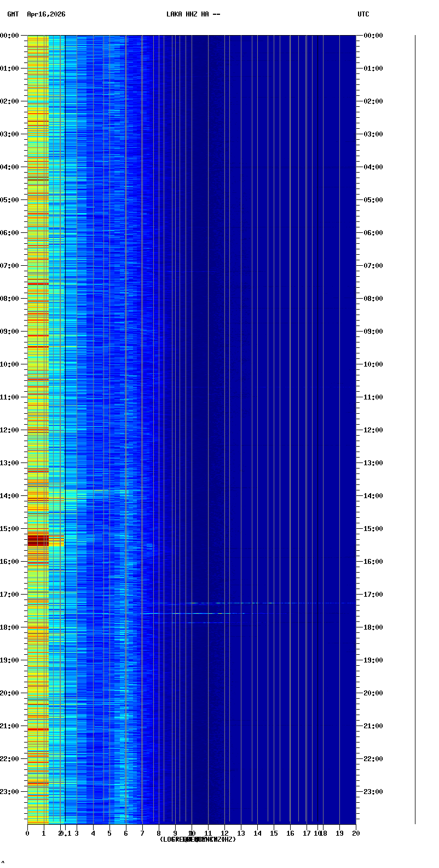
Task: Click the bright horizontal streak after 17:00
Action: (x=246, y=603)
